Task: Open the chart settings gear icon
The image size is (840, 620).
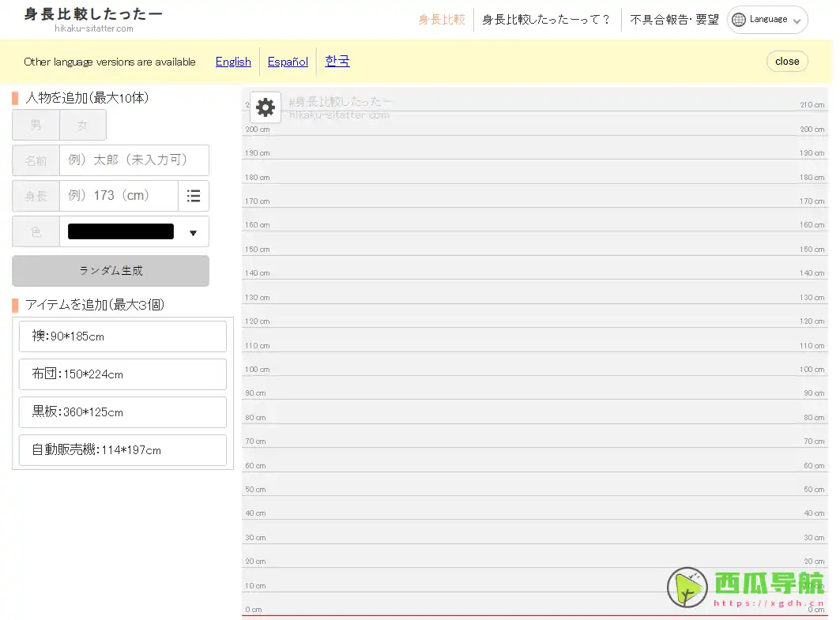Action: tap(265, 107)
